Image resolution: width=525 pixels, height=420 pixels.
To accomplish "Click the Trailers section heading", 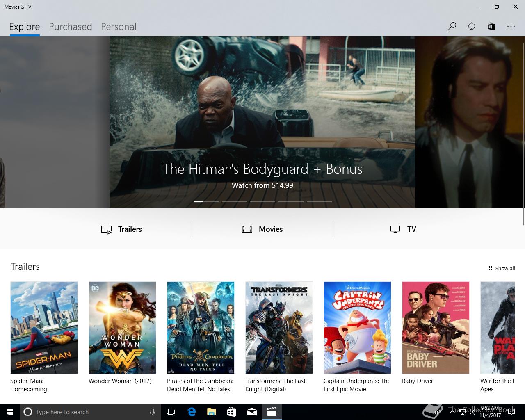I will [25, 267].
